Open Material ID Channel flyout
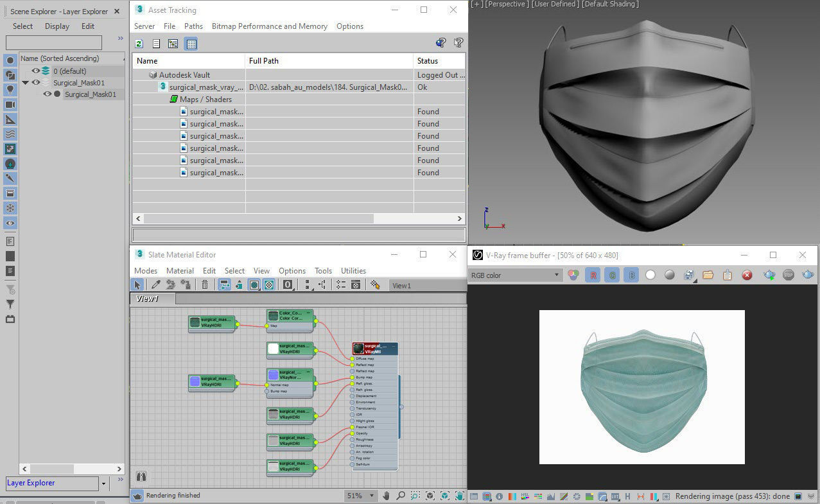 click(x=288, y=284)
